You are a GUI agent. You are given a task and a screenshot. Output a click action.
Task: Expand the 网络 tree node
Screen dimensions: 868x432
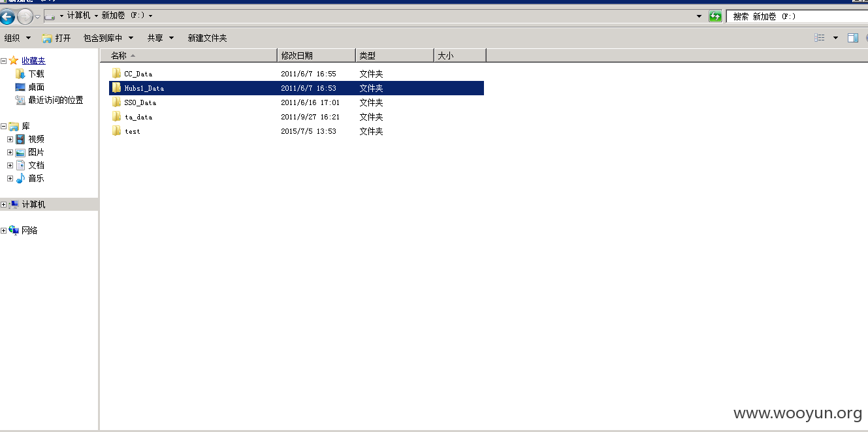point(3,230)
